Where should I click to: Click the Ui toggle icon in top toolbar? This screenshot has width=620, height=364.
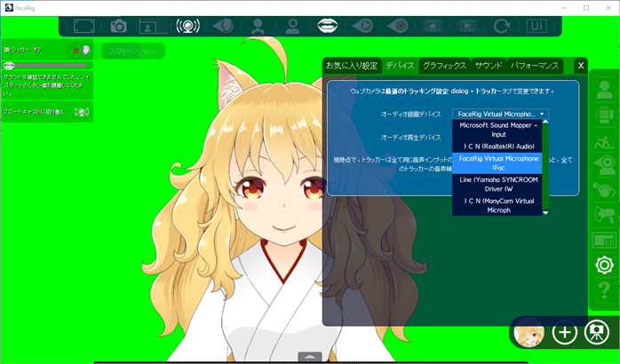537,26
